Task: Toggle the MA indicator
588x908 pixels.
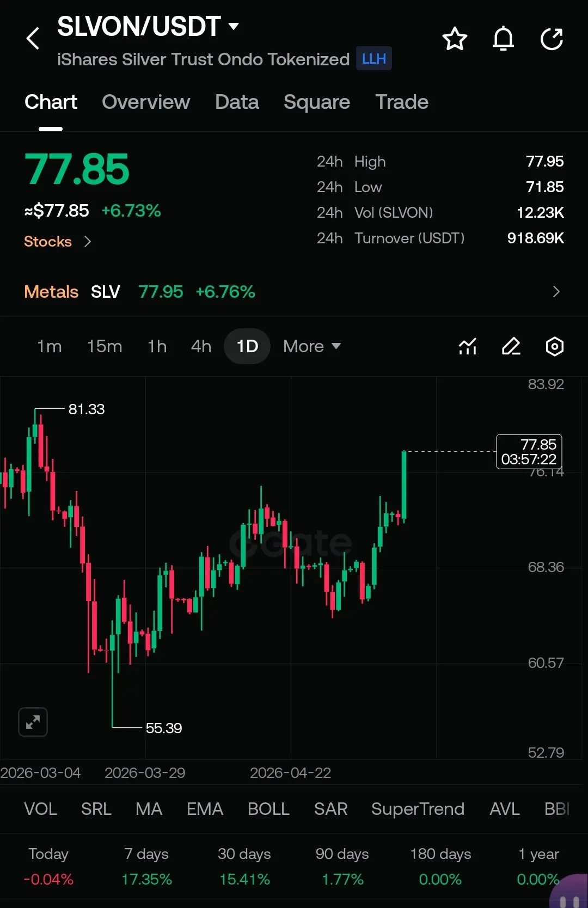Action: [x=149, y=809]
